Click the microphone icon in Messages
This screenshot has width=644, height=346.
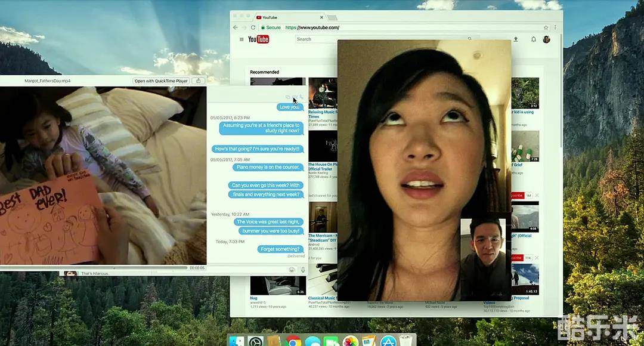coord(303,270)
